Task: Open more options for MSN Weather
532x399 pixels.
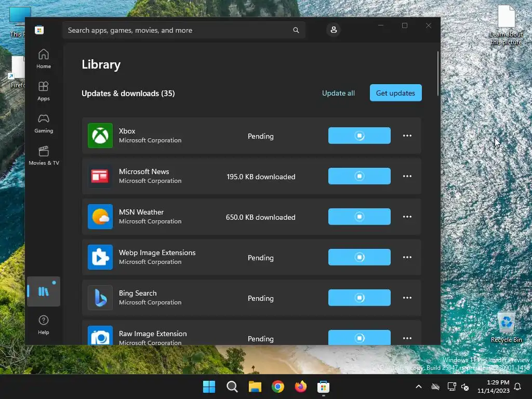Action: pyautogui.click(x=407, y=217)
